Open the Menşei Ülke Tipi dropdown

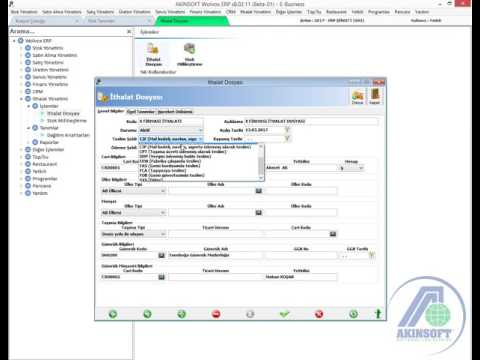(163, 213)
